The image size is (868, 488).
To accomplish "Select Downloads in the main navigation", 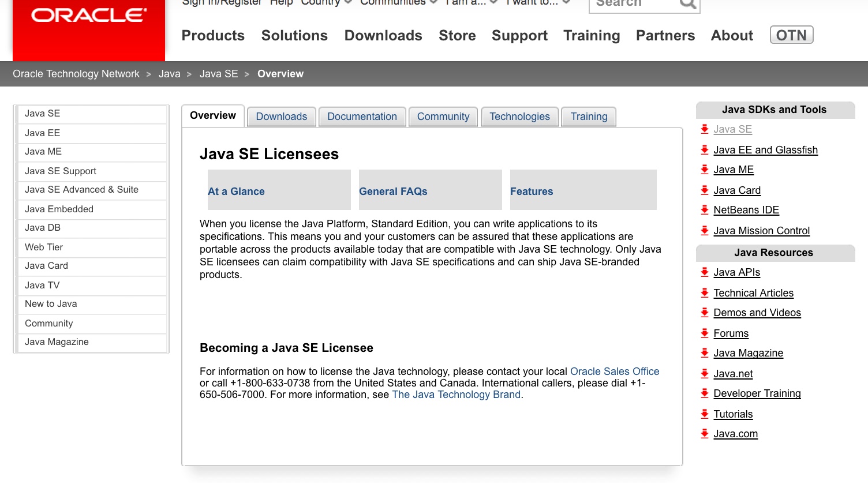I will [x=383, y=36].
